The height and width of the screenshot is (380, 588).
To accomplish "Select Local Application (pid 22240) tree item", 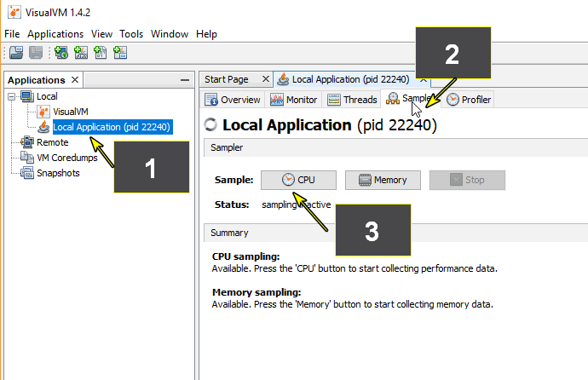I will pyautogui.click(x=112, y=127).
